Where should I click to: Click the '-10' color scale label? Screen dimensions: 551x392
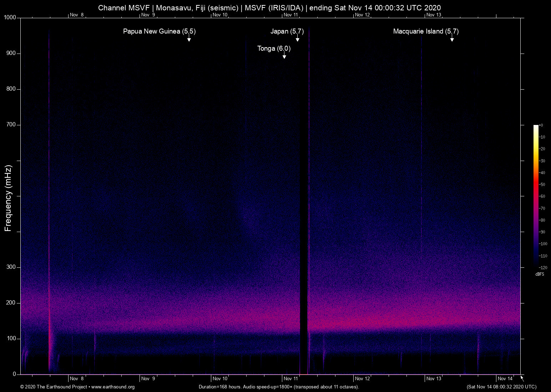[x=542, y=137]
